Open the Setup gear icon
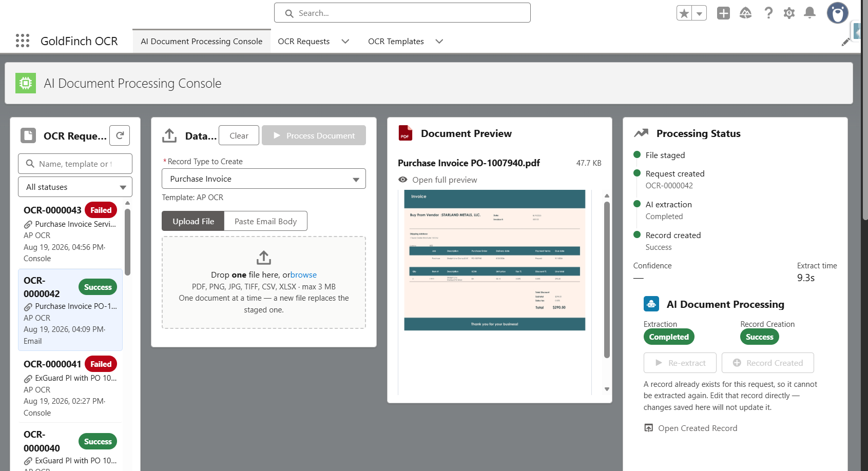This screenshot has height=471, width=868. click(x=789, y=13)
